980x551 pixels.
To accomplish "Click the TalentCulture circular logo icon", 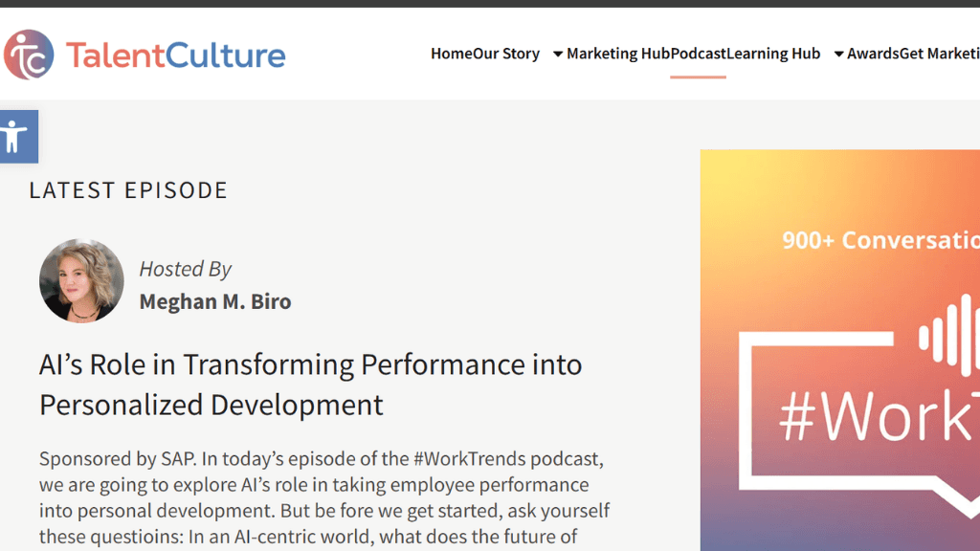I will point(29,55).
